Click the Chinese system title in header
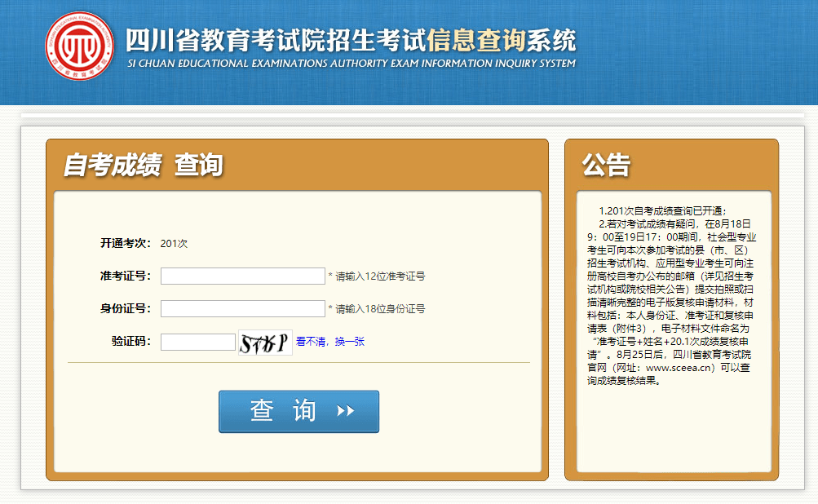 click(351, 40)
